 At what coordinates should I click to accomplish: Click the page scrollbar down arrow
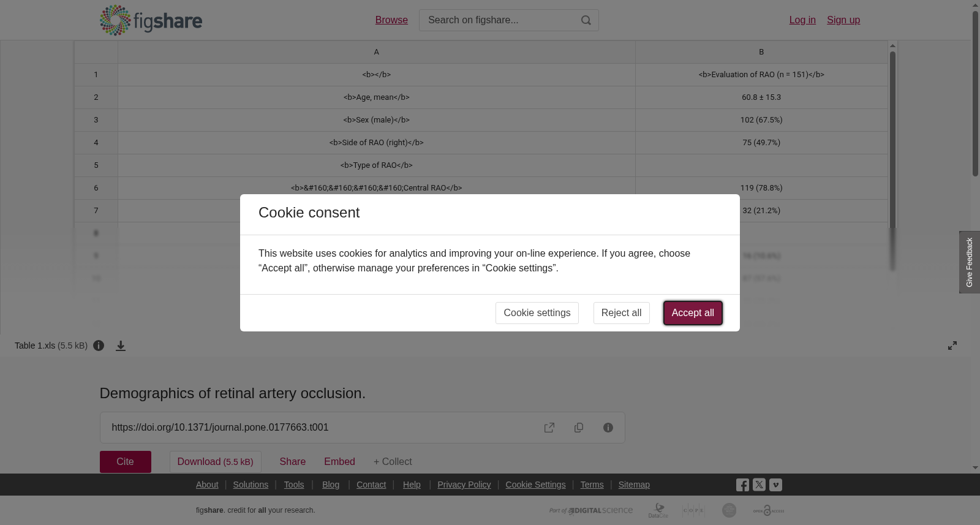975,468
